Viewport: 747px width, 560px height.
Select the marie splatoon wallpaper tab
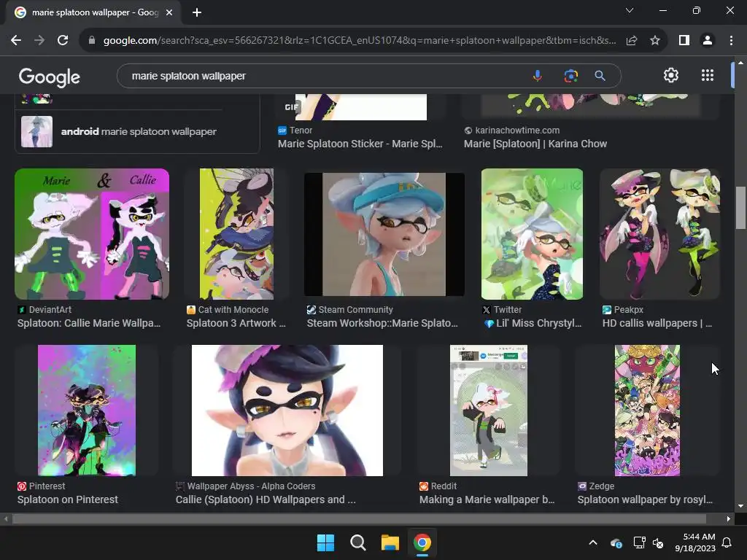(93, 13)
